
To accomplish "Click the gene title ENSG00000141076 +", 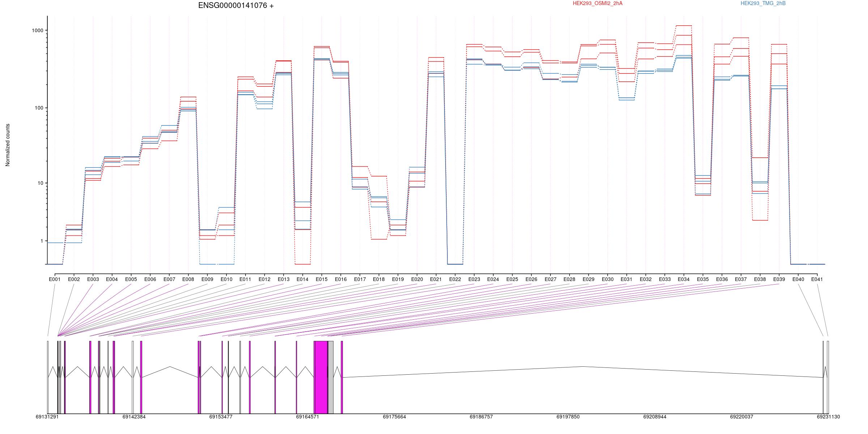I will pos(236,6).
